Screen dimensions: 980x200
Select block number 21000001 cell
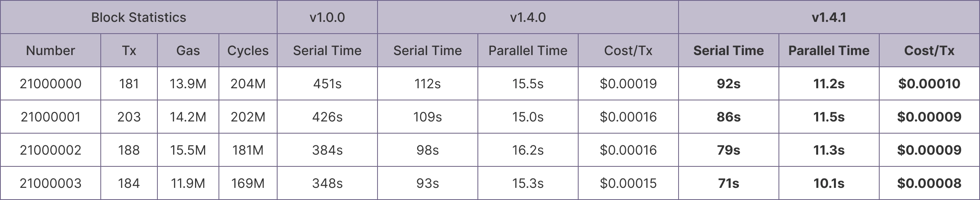51,117
